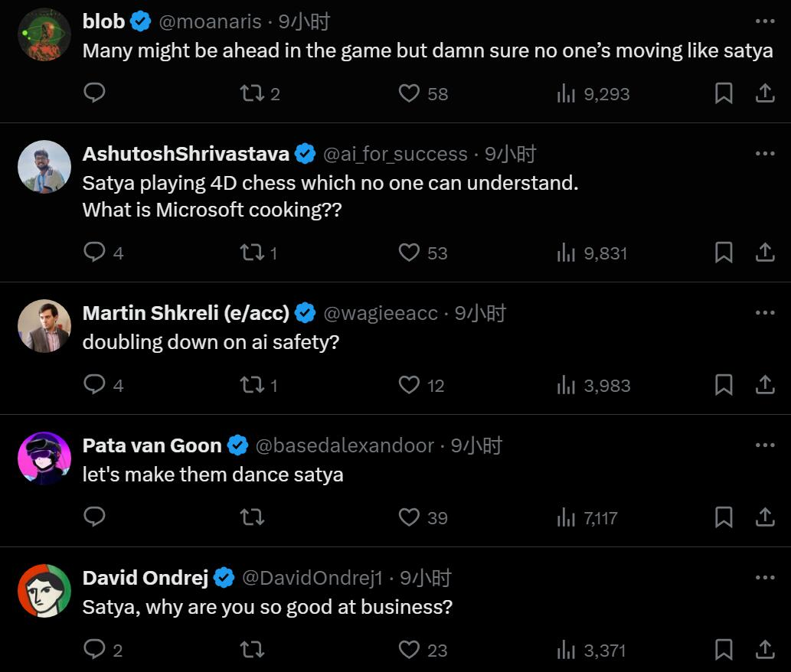Like blob's tweet about satya

coord(423,94)
